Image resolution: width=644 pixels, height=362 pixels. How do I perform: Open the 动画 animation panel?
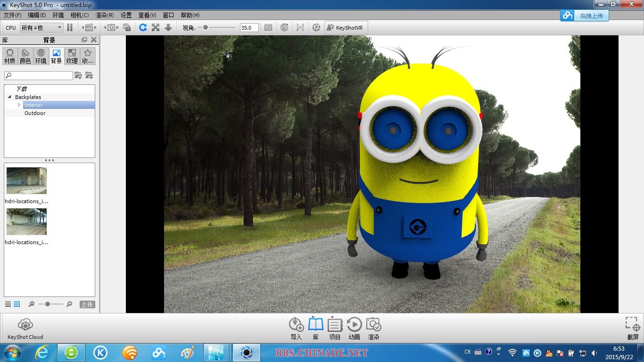(354, 329)
